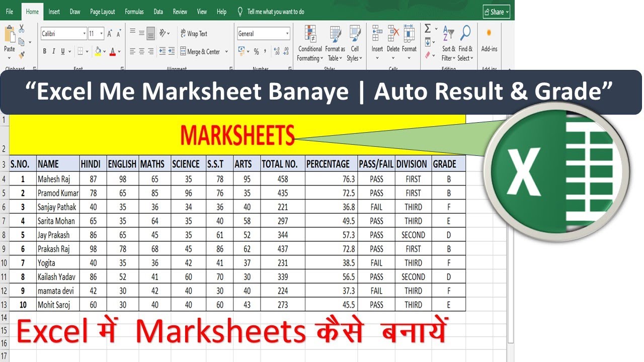644x362 pixels.
Task: Open Find & Select menu
Action: coord(465,43)
